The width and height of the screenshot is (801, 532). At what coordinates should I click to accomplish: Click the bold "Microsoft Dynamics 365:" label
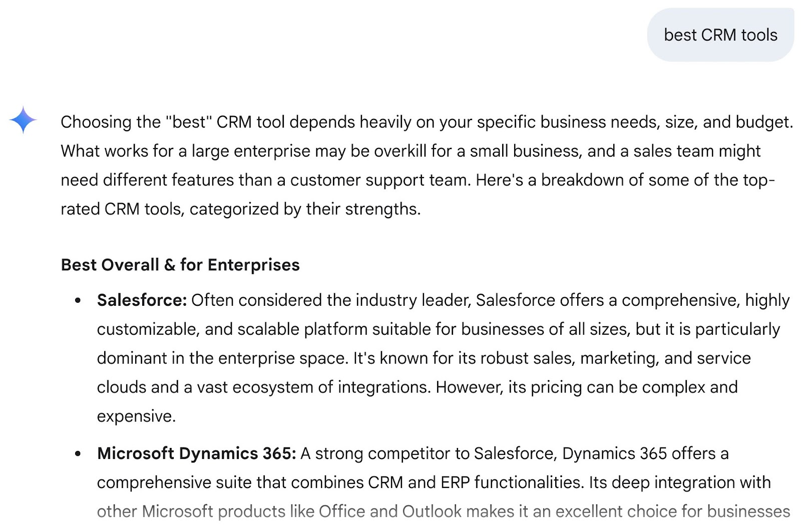[x=196, y=453]
